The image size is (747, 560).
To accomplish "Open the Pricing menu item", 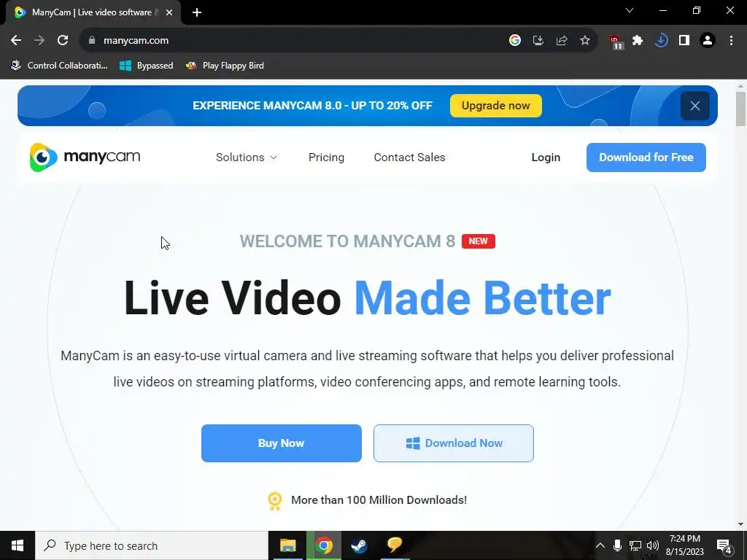I will (326, 157).
